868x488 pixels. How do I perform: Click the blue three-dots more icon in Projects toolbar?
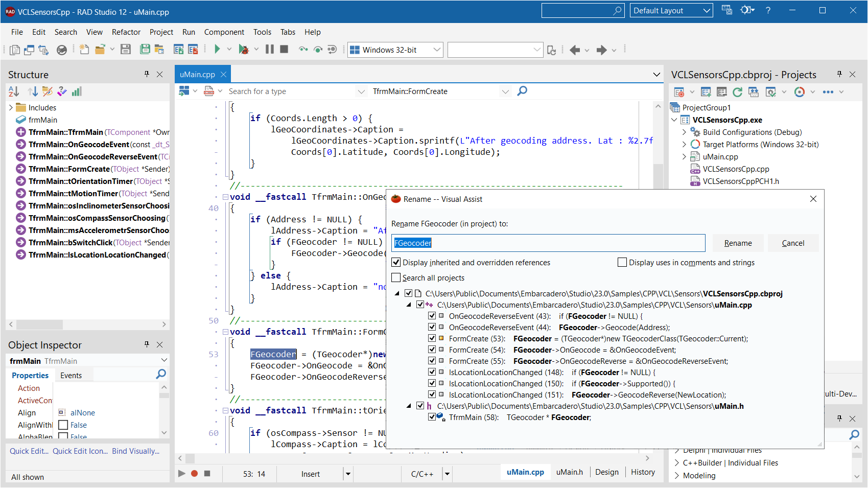click(x=828, y=92)
